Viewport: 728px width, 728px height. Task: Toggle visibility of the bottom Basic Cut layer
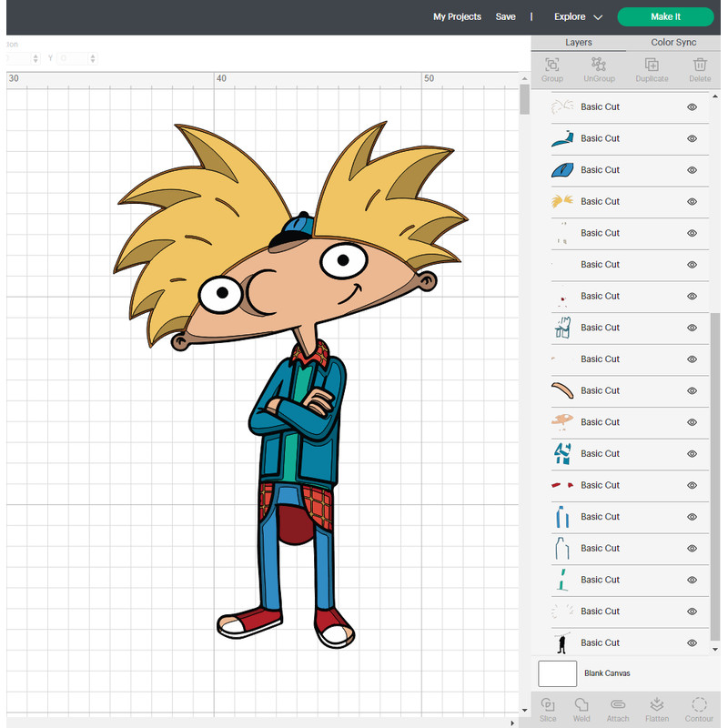click(692, 642)
